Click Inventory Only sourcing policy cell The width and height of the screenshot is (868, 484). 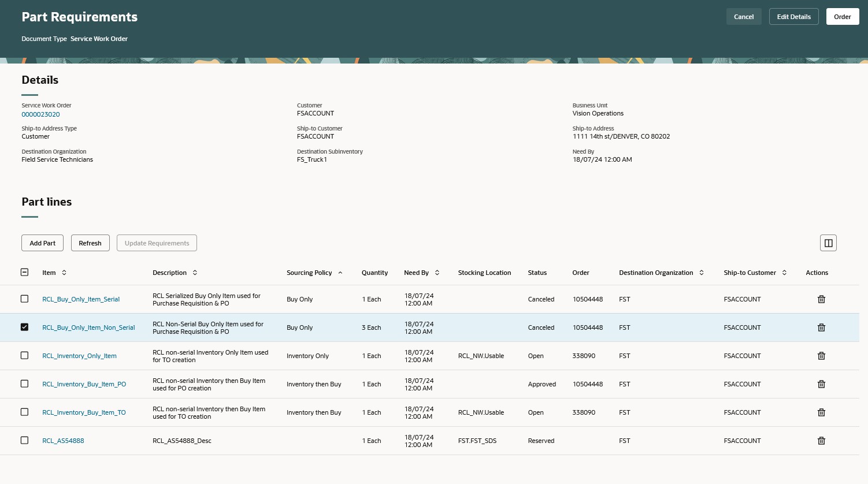[x=307, y=356]
